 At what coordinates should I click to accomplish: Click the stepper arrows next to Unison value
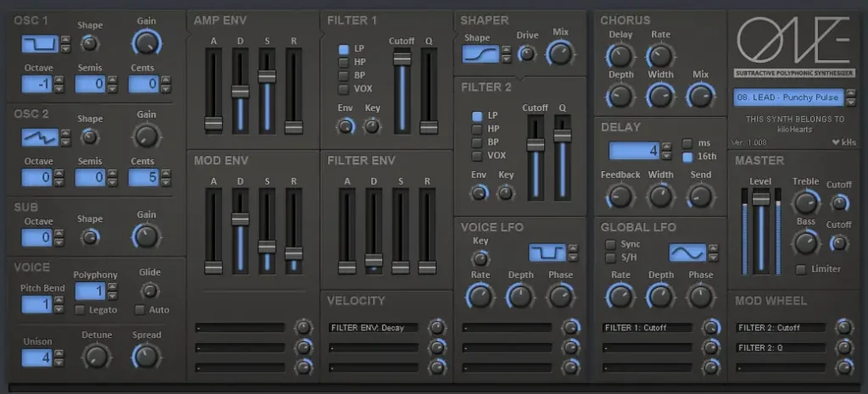pos(58,358)
